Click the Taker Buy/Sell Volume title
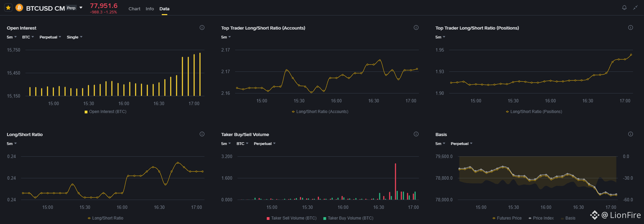The width and height of the screenshot is (644, 224). [x=245, y=134]
